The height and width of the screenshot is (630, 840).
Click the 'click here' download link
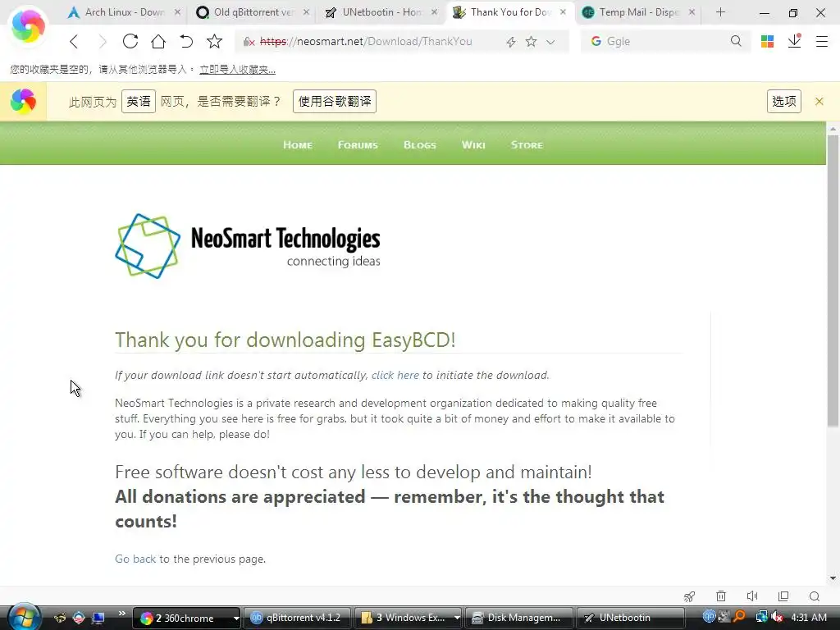pos(395,376)
